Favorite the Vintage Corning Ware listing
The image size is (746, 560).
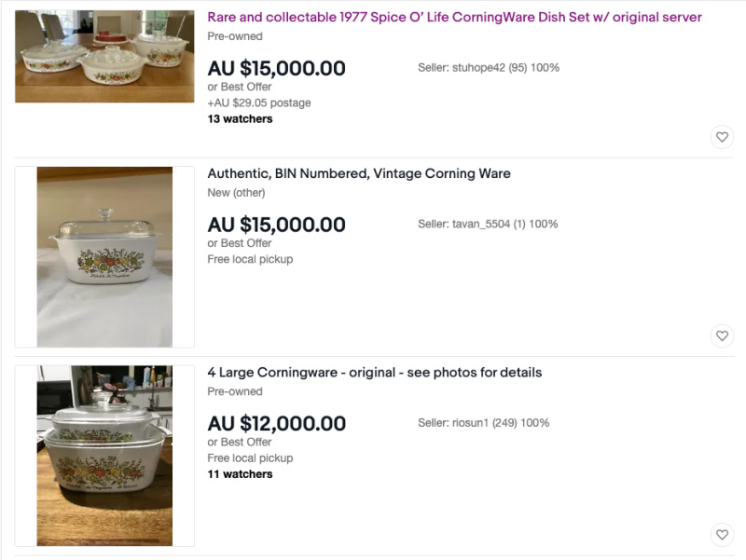pyautogui.click(x=722, y=335)
